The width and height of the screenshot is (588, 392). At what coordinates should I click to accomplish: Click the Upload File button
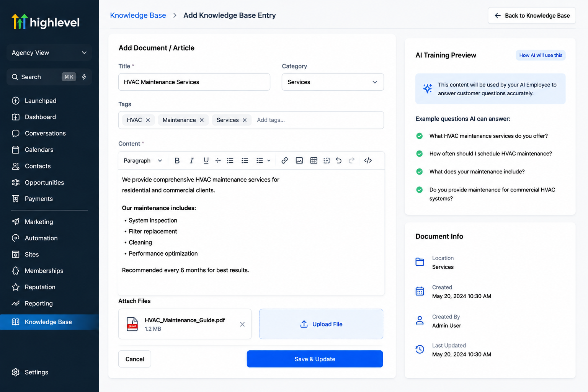click(x=321, y=324)
